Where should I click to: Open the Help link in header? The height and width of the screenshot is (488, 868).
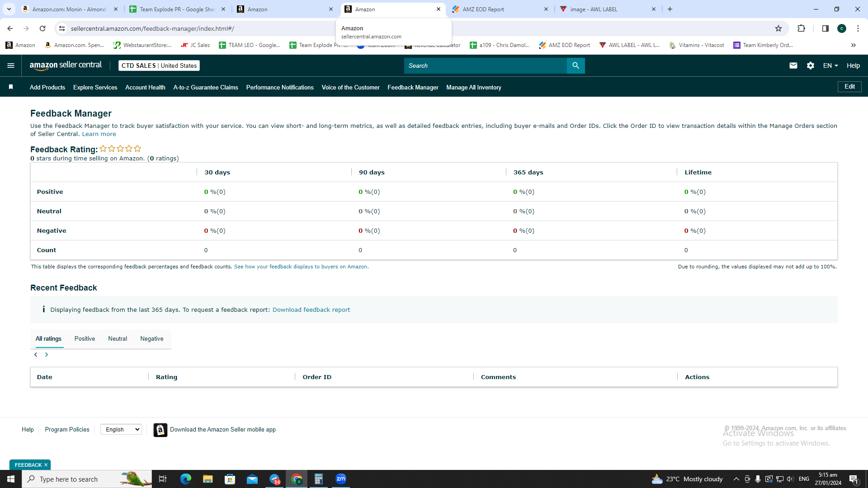[853, 66]
